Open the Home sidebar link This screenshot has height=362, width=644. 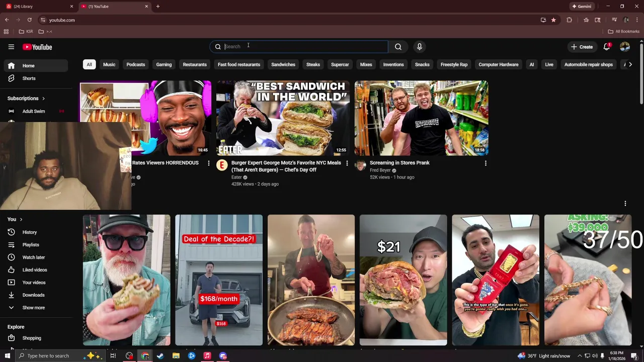coord(36,66)
